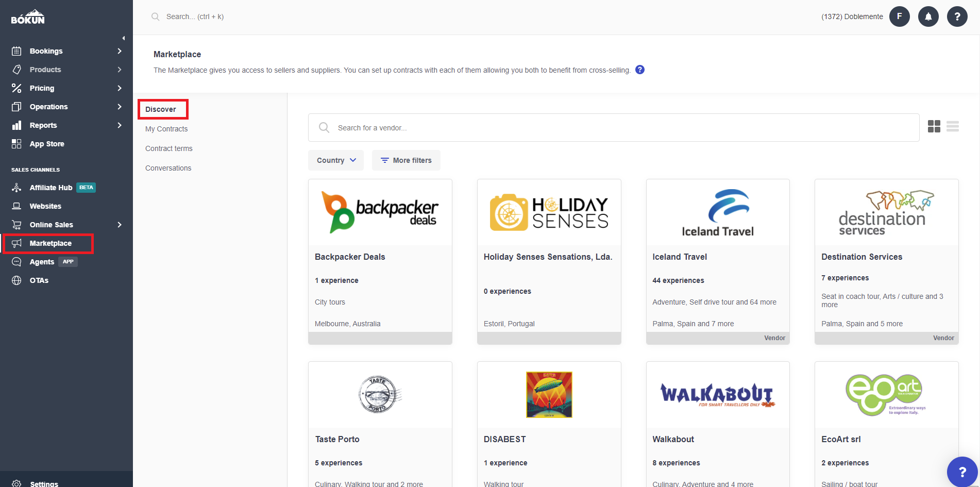Viewport: 980px width, 487px height.
Task: Click the Iceland Travel vendor name
Action: [x=680, y=257]
